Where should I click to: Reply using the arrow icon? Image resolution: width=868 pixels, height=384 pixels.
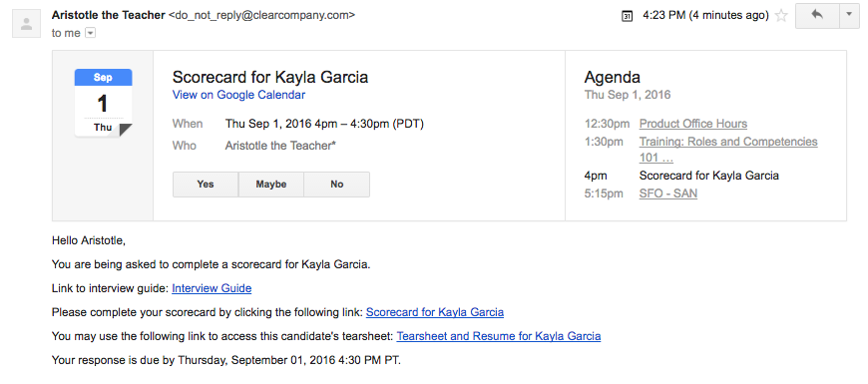coord(817,16)
